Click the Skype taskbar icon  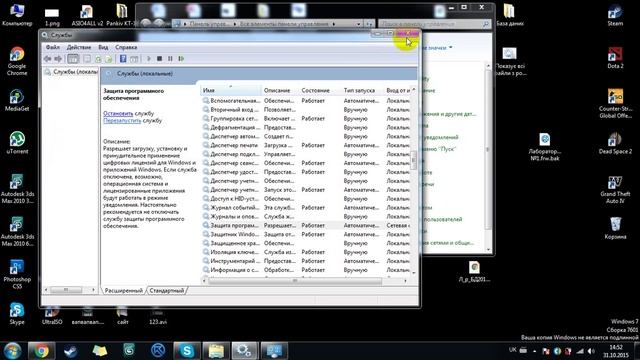(x=187, y=351)
